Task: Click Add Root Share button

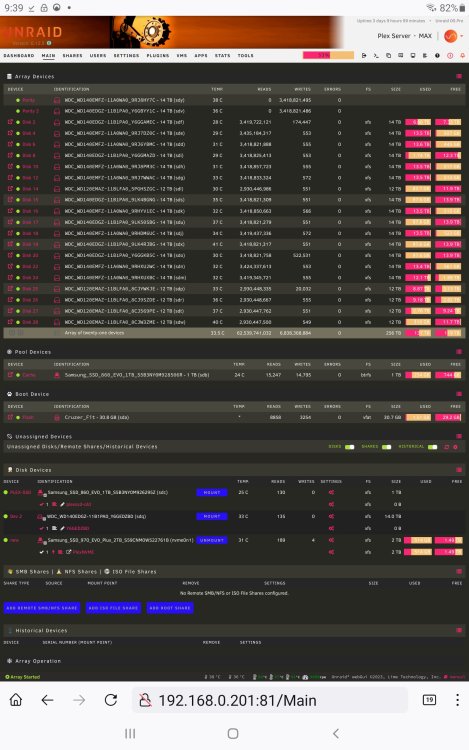Action: pyautogui.click(x=170, y=608)
